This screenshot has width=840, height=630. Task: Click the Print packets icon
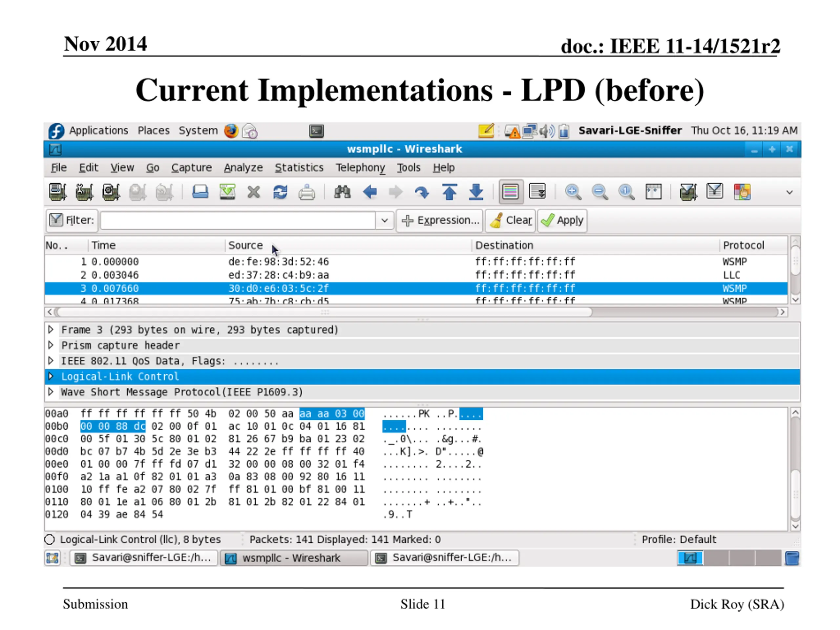[x=306, y=192]
